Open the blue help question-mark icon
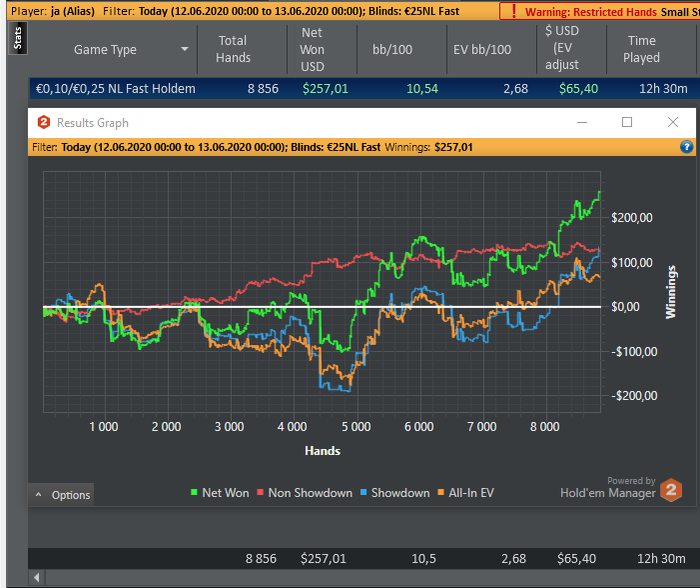Screen dimensions: 700x588 coord(687,147)
